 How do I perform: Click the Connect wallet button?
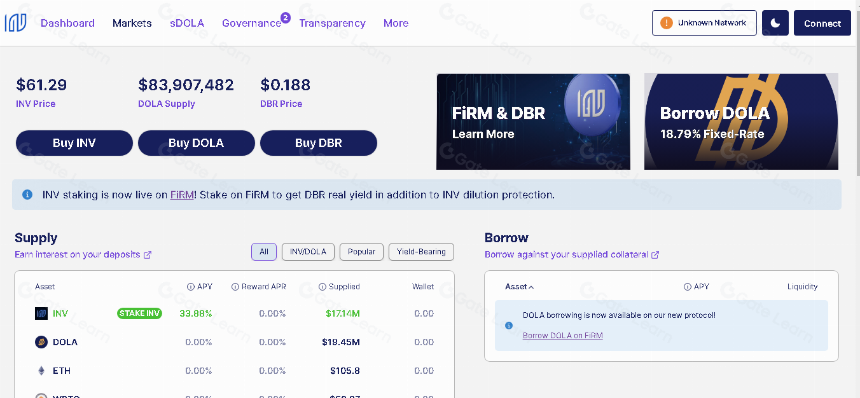(822, 23)
